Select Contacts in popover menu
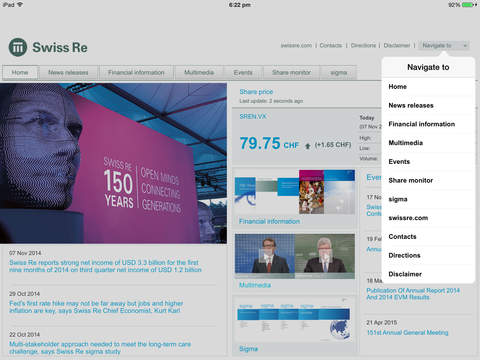The width and height of the screenshot is (480, 360). pyautogui.click(x=428, y=237)
